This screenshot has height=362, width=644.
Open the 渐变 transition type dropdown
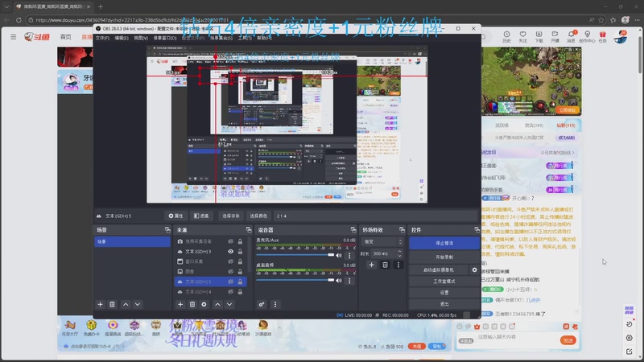[383, 242]
